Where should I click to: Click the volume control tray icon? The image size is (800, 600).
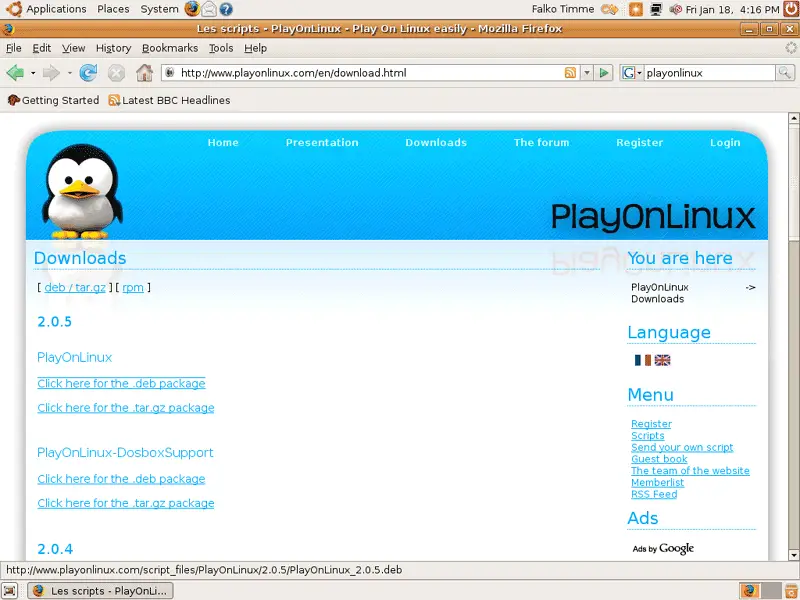pyautogui.click(x=676, y=9)
